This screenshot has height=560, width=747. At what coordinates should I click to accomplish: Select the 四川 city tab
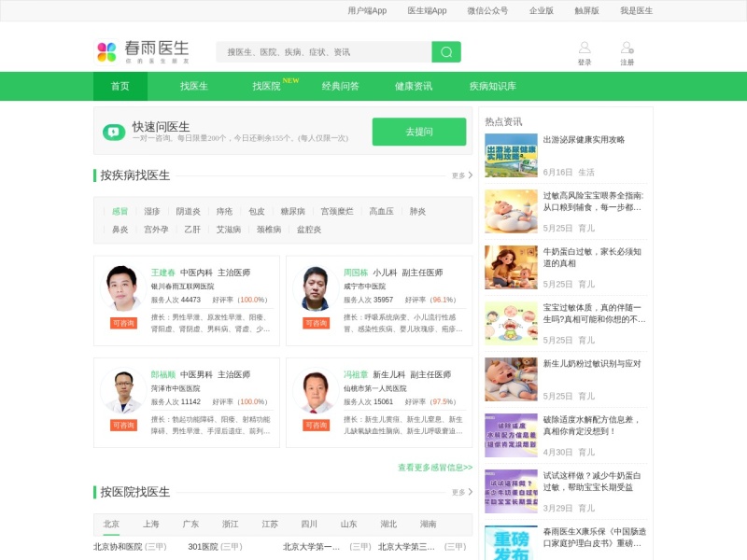pyautogui.click(x=309, y=524)
